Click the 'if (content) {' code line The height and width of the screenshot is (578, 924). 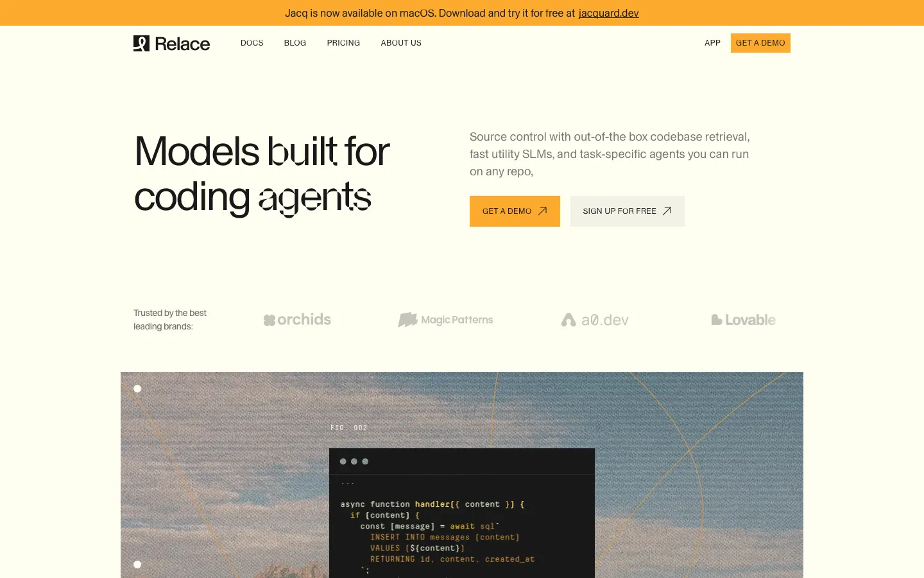pyautogui.click(x=385, y=515)
